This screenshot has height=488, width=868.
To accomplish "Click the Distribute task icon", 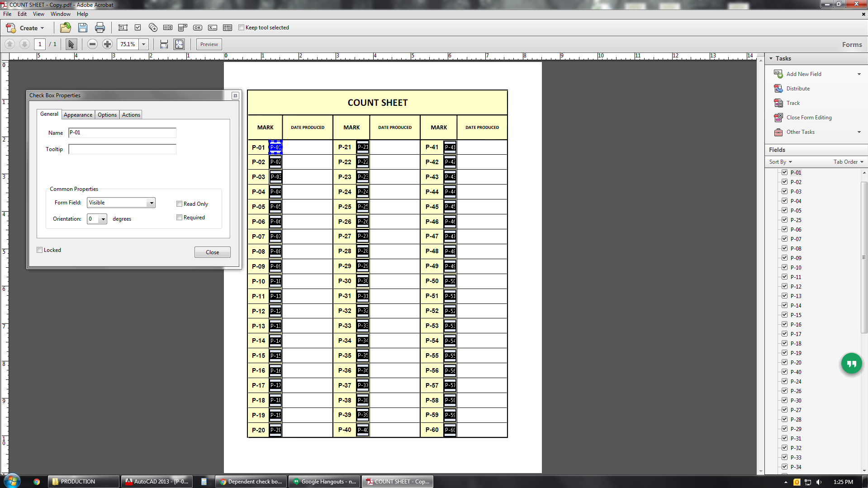I will [778, 88].
